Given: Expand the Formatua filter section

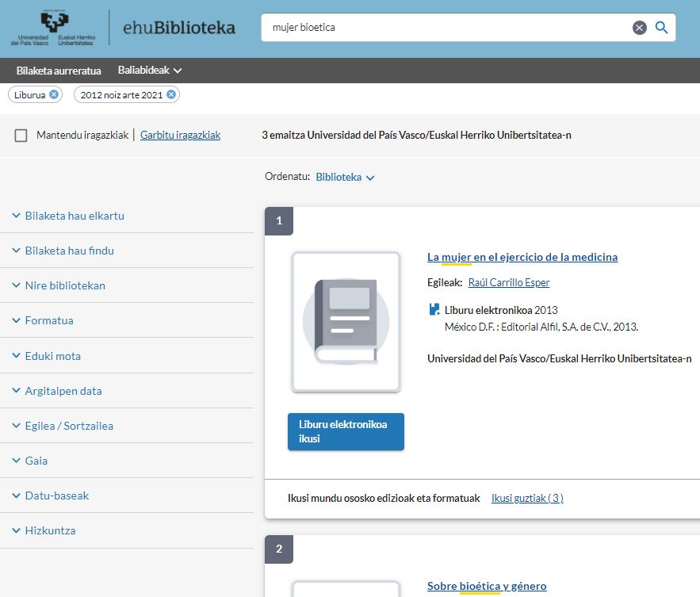Looking at the screenshot, I should 49,321.
